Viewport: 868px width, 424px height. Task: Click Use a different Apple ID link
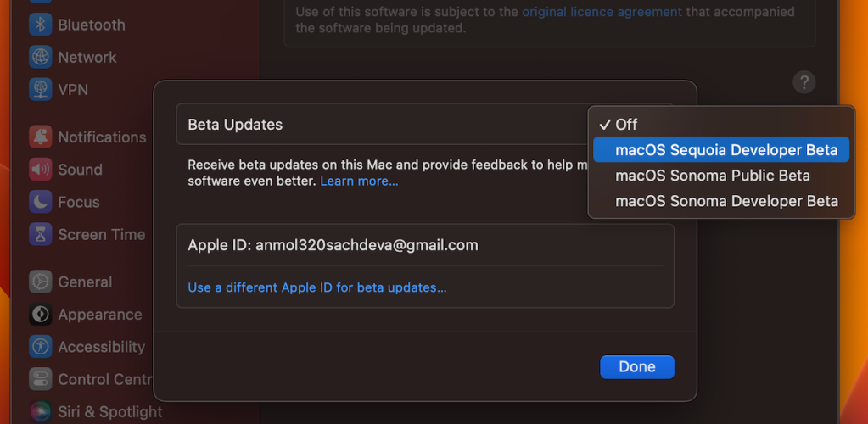click(317, 287)
